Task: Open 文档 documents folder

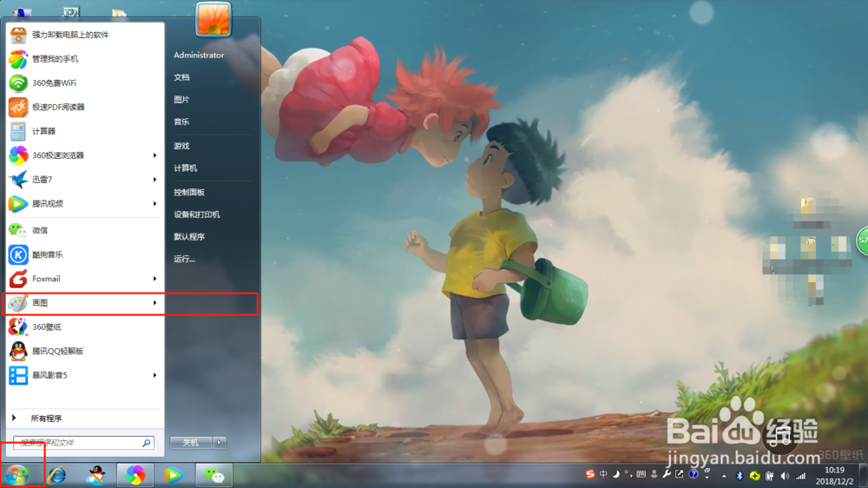Action: pyautogui.click(x=181, y=77)
